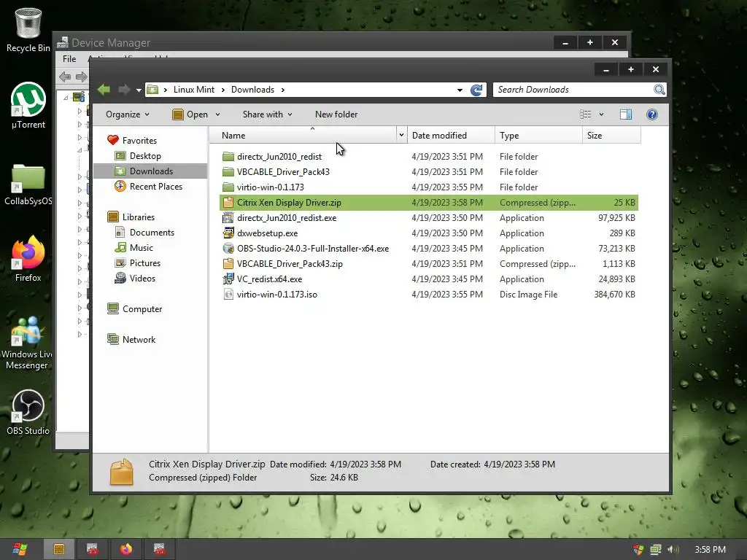
Task: Open the recent locations dropdown arrow
Action: tap(139, 90)
